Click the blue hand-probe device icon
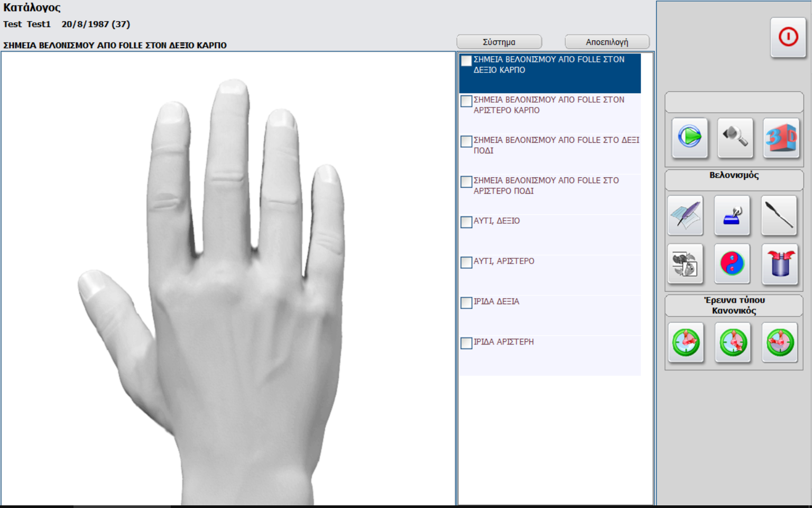 [x=732, y=215]
